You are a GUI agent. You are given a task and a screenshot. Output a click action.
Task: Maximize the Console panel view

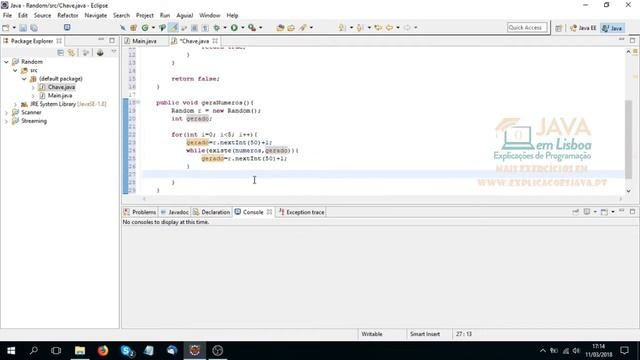click(x=632, y=211)
